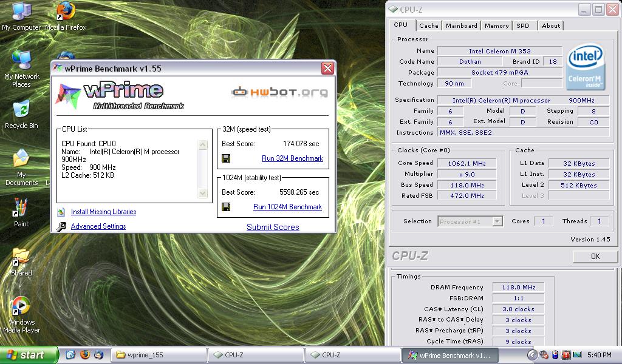Click first quick launch icon beside Start

click(x=70, y=354)
